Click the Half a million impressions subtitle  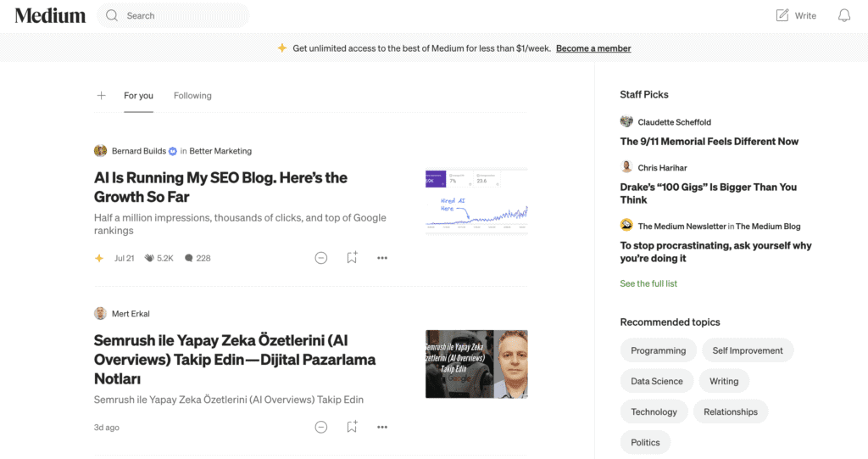pos(240,223)
